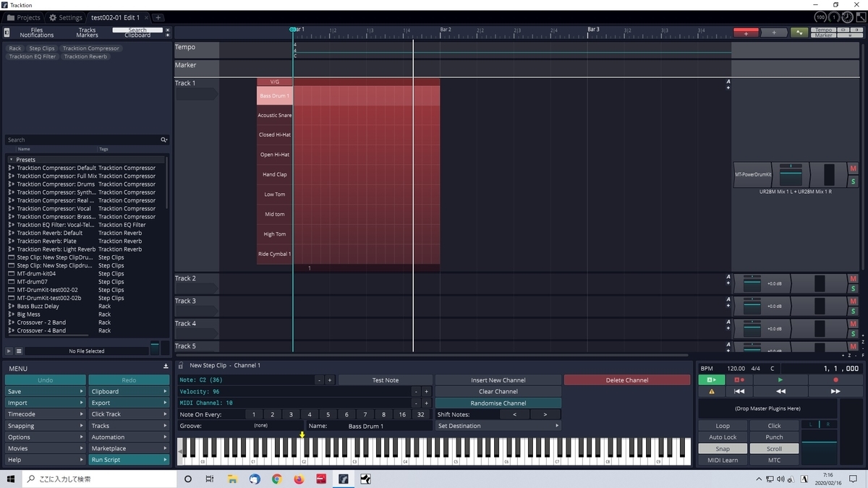Click Insert New Channel button
Image resolution: width=868 pixels, height=488 pixels.
498,380
